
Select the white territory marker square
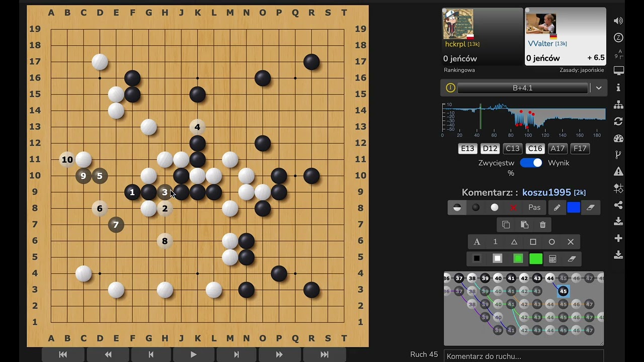(497, 259)
